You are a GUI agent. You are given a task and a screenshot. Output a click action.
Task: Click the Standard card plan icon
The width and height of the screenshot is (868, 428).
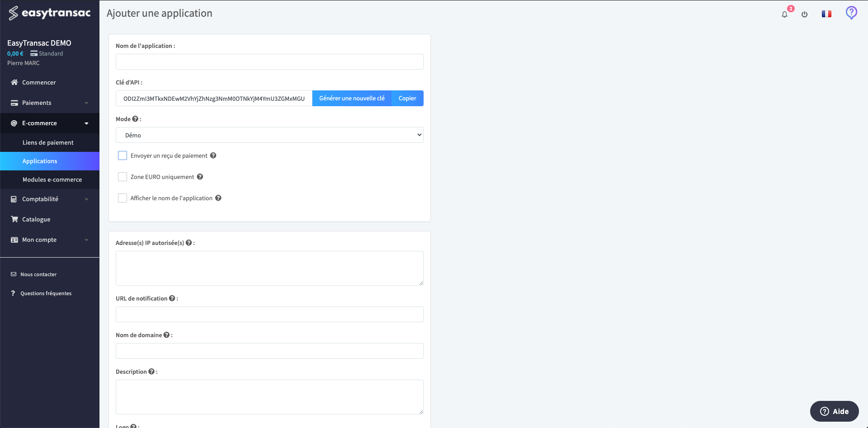[34, 53]
